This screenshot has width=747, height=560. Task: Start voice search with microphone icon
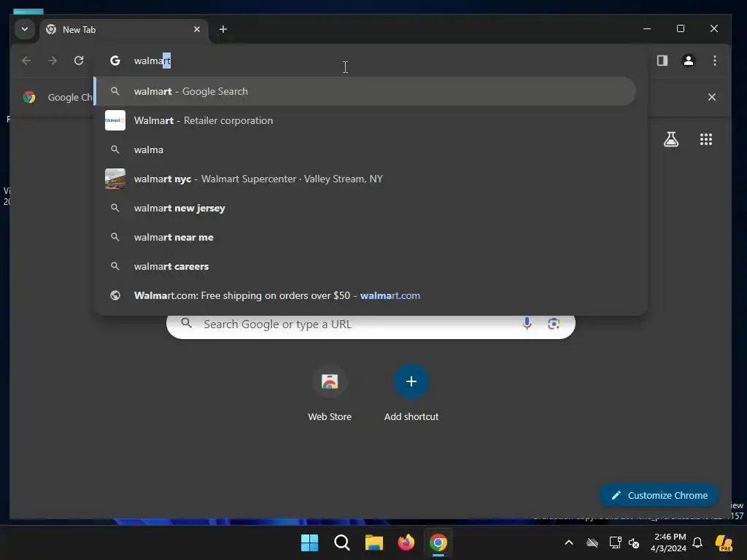(x=527, y=324)
